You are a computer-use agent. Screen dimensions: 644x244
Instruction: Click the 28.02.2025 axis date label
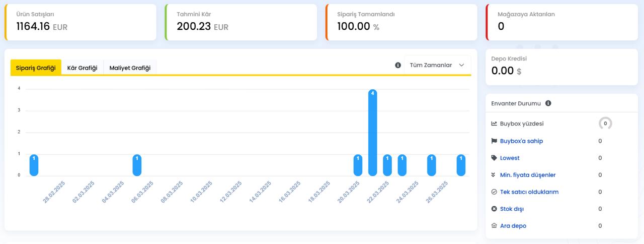point(54,193)
